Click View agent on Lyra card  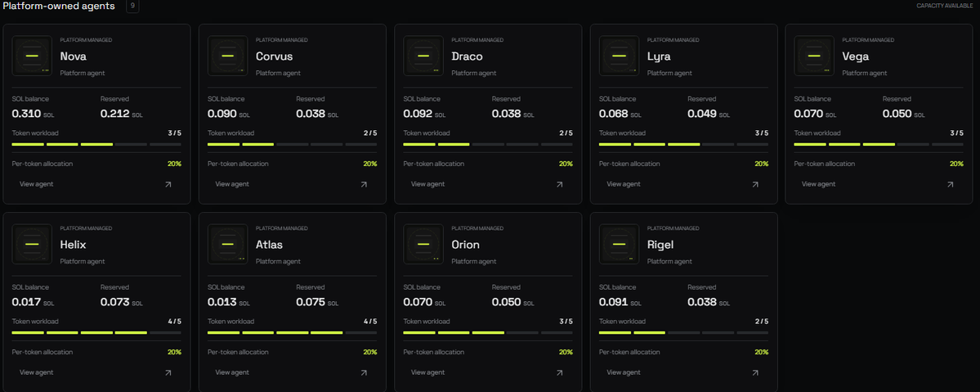coord(623,184)
